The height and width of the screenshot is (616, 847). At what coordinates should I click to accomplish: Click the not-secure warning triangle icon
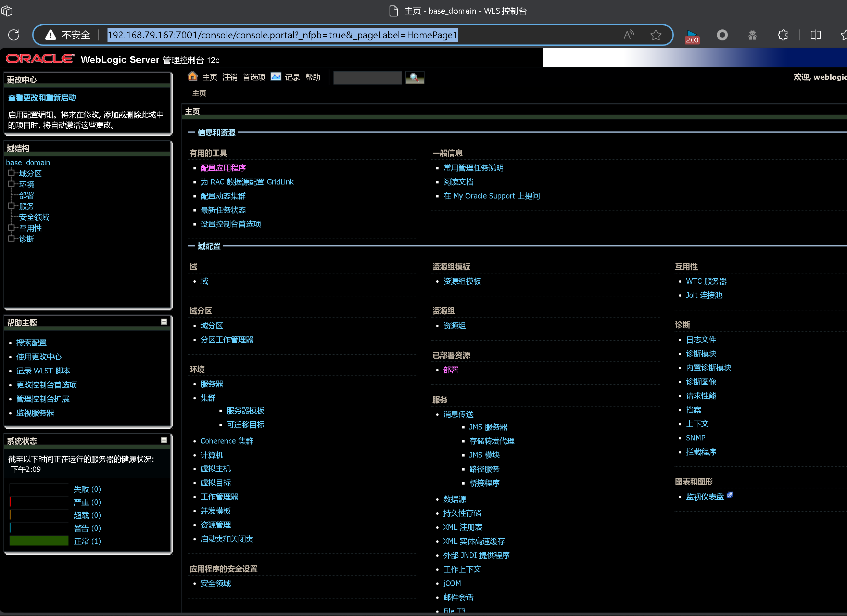[x=50, y=35]
